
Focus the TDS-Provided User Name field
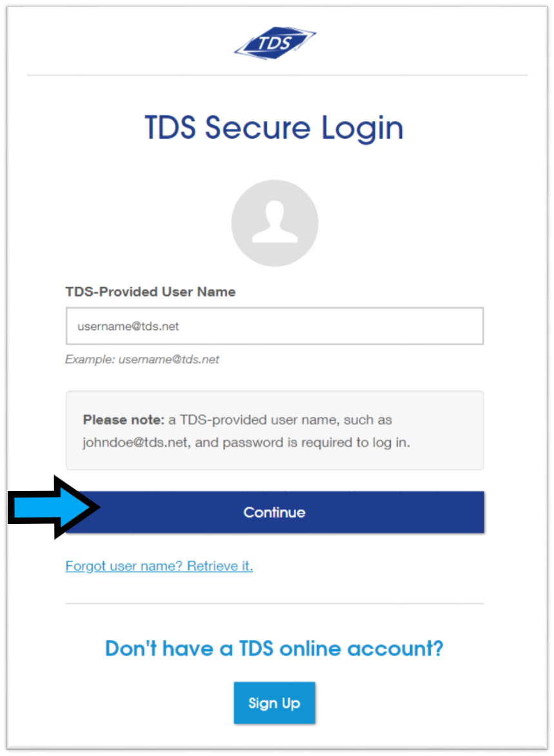point(275,326)
